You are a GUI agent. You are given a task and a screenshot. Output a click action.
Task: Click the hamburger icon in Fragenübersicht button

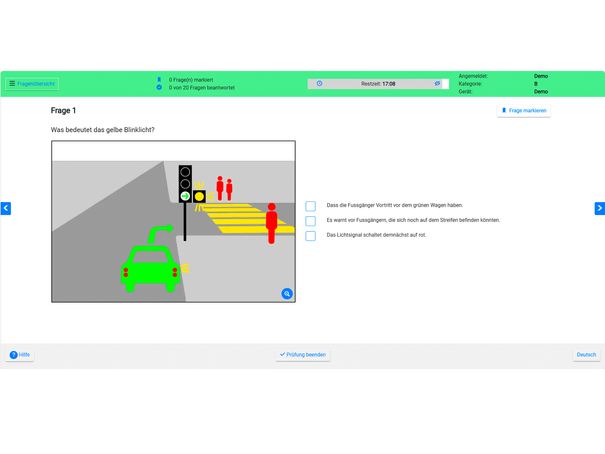click(12, 84)
